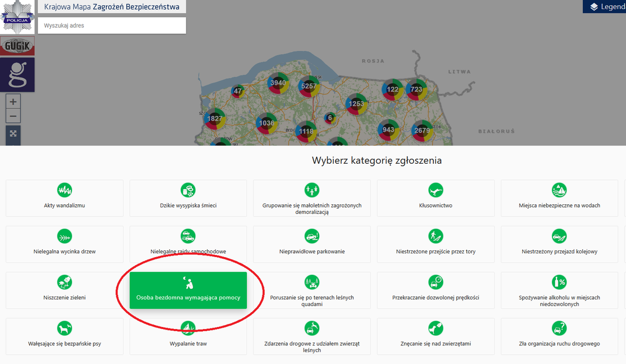The image size is (626, 364).
Task: Select the Dzikie wysypiska śmieci icon
Action: [x=188, y=190]
